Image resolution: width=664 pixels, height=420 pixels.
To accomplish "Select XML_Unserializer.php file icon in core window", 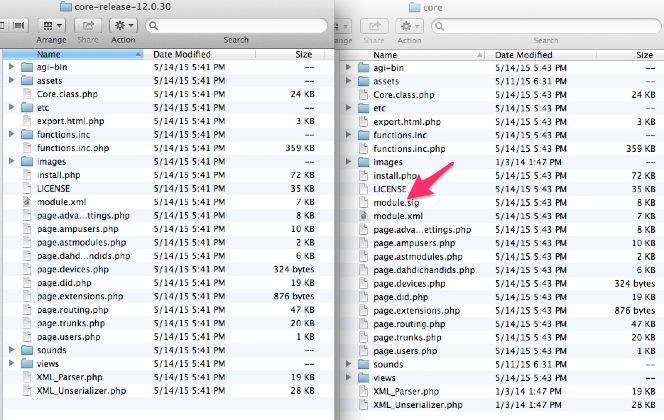I will click(x=363, y=404).
